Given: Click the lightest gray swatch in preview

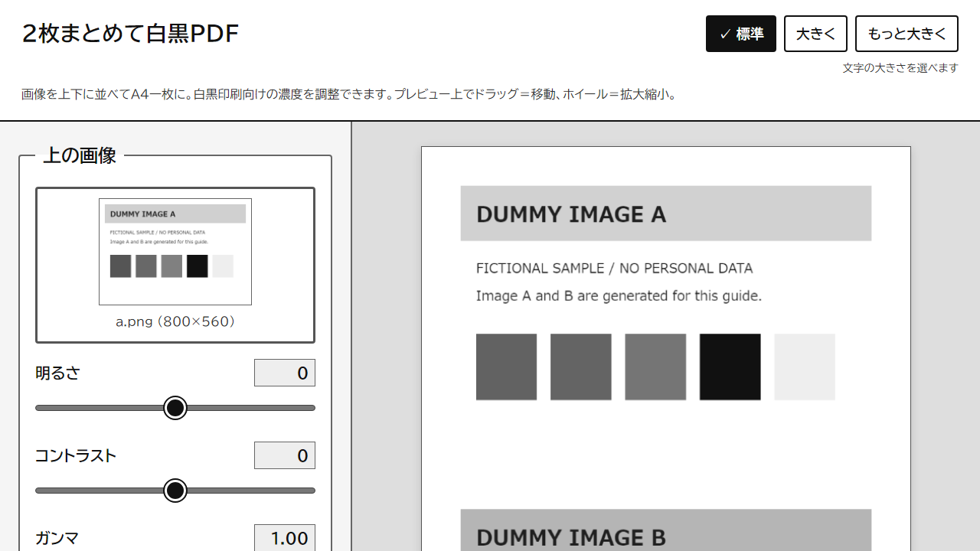Looking at the screenshot, I should coord(805,367).
